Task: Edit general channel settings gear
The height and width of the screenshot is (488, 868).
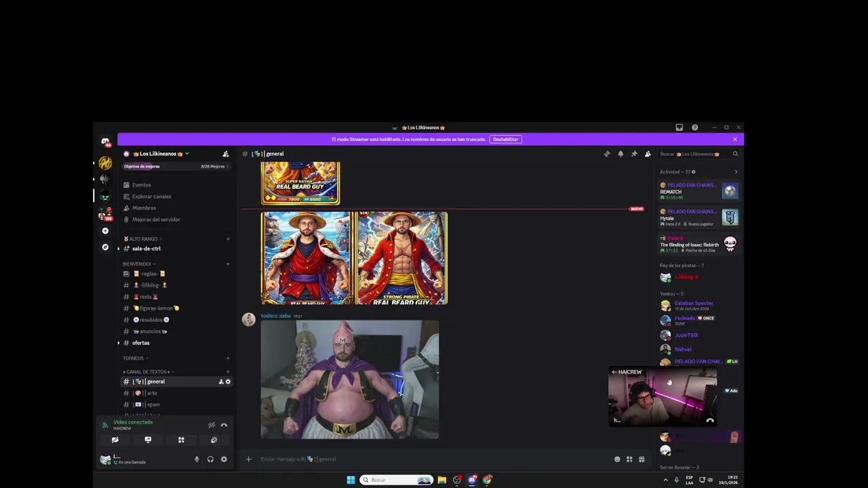Action: 228,382
